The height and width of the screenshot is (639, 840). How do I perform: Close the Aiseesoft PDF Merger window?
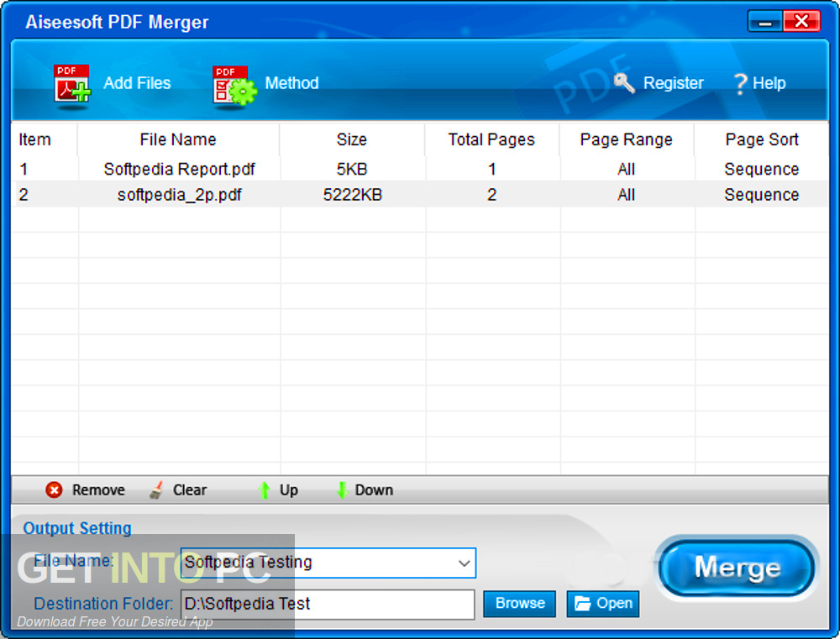(x=801, y=22)
